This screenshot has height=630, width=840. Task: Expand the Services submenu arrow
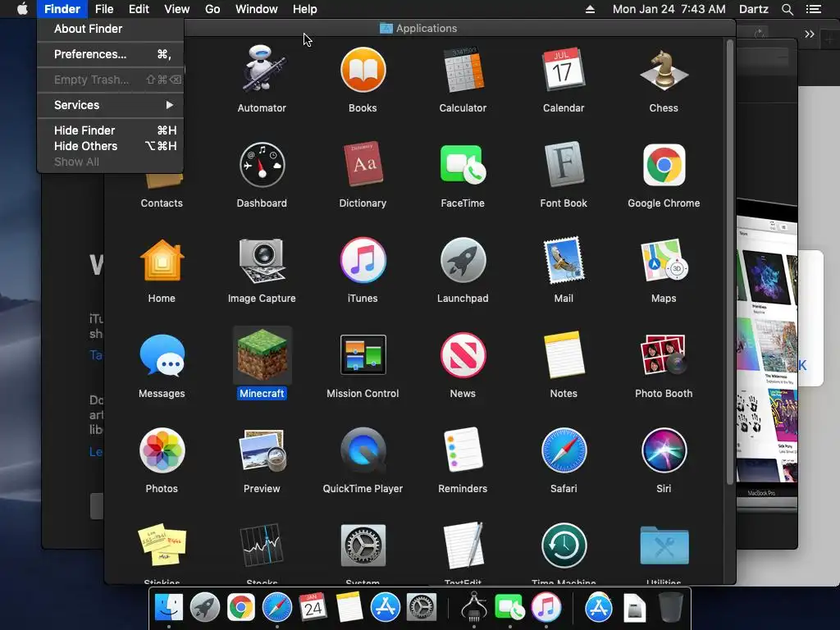tap(169, 105)
